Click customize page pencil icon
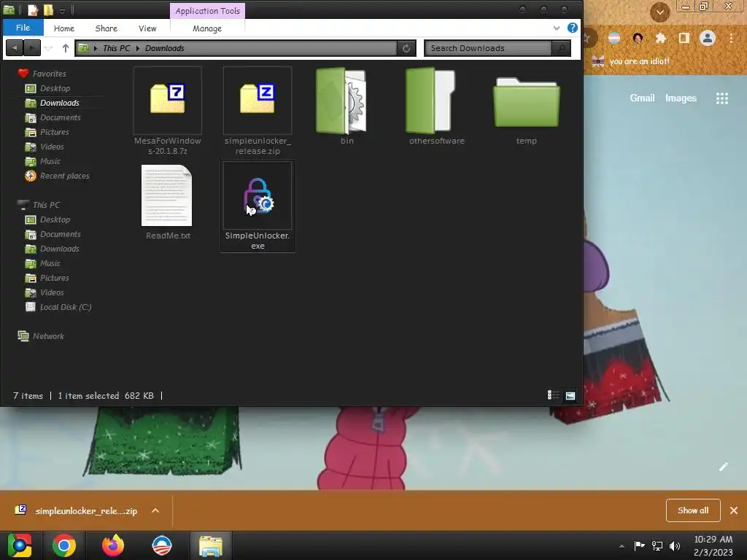The image size is (747, 560). pyautogui.click(x=723, y=467)
